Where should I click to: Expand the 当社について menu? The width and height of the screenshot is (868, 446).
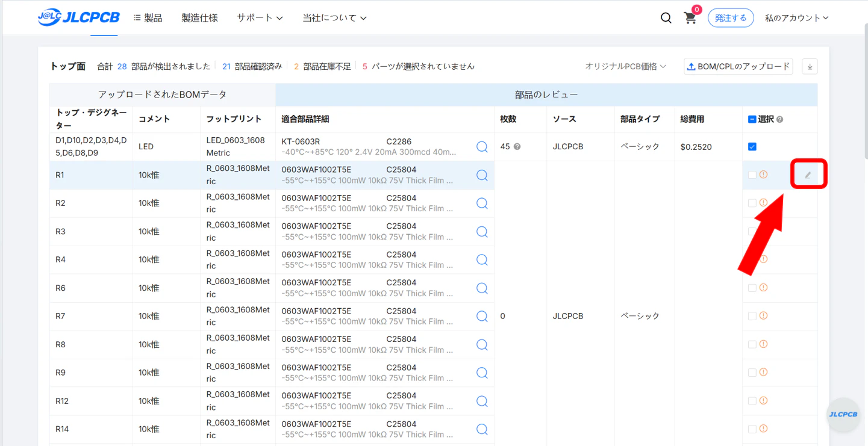point(334,18)
